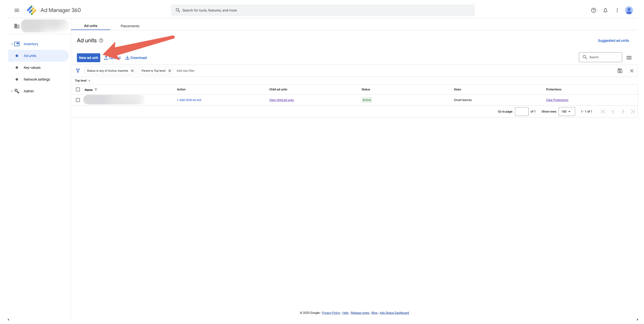The image size is (644, 324).
Task: Click the Ad units help info icon
Action: pyautogui.click(x=101, y=41)
